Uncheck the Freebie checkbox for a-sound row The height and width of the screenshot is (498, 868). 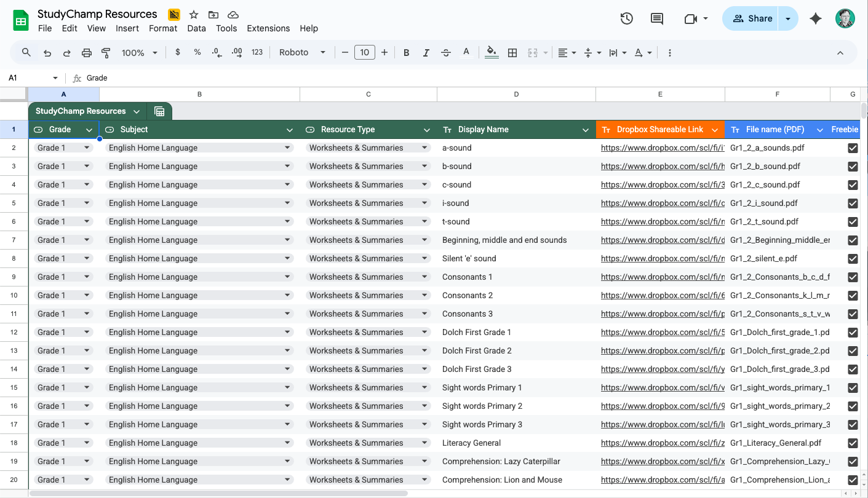[x=853, y=148]
